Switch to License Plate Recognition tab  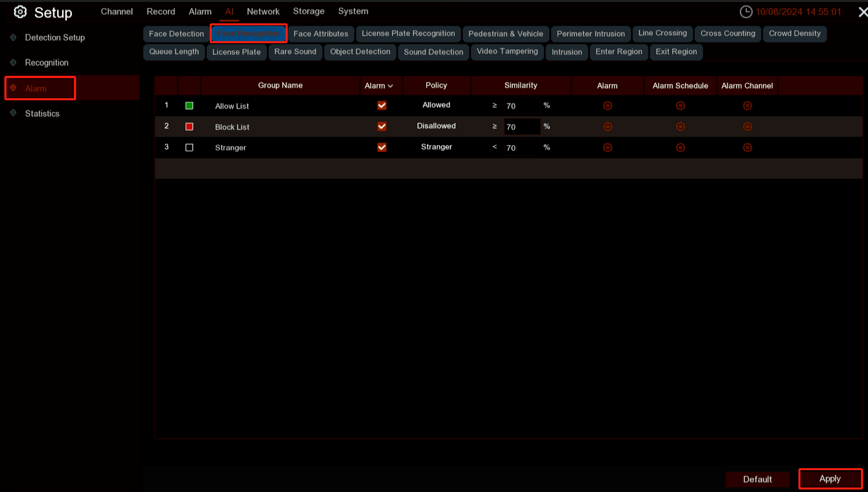point(408,34)
